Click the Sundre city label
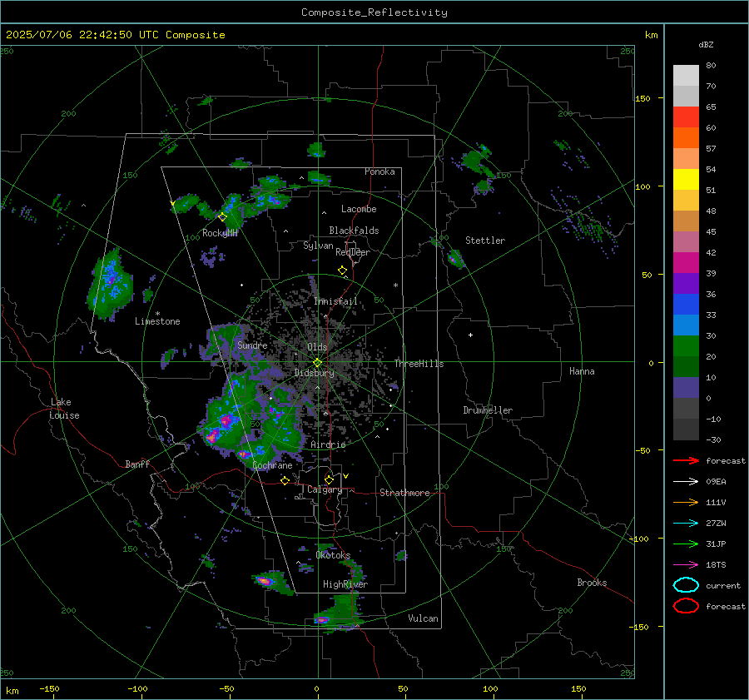This screenshot has height=700, width=749. click(252, 345)
